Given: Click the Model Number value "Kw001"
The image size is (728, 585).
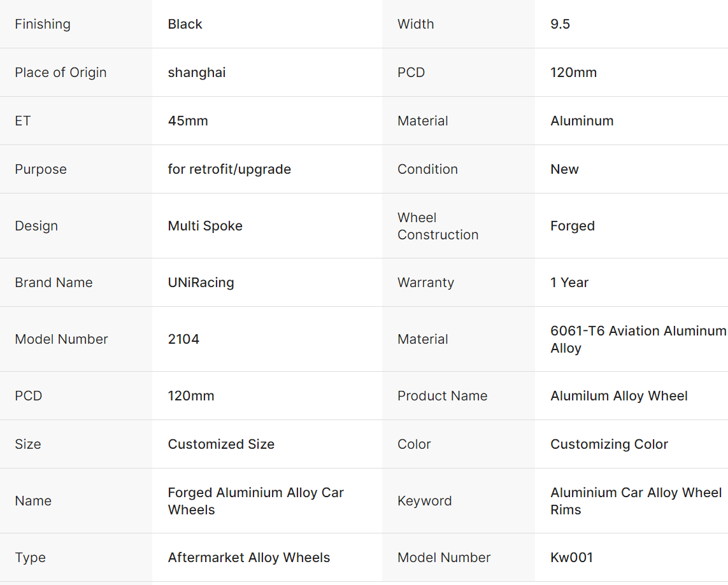Looking at the screenshot, I should pyautogui.click(x=571, y=558).
